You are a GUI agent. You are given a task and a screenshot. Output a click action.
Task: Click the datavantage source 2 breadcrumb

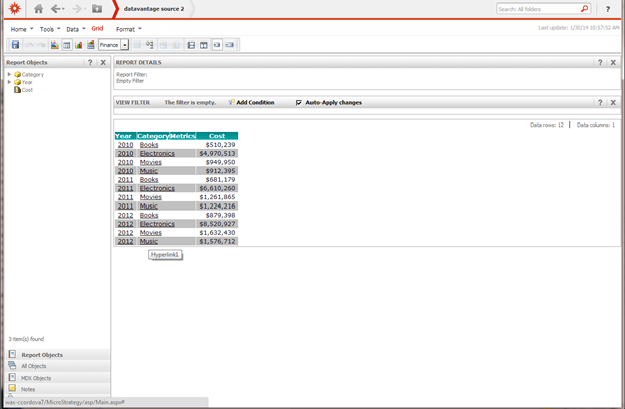point(154,9)
